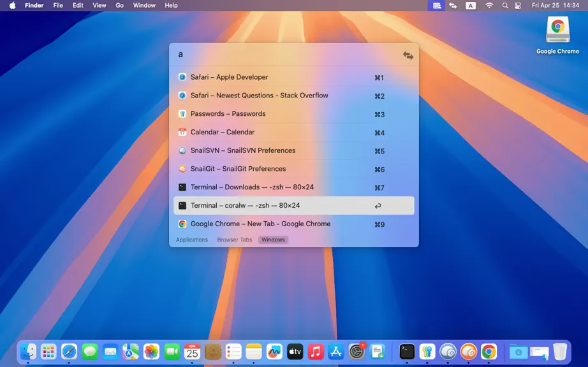Open Messages from the Dock
This screenshot has width=588, height=367.
pyautogui.click(x=90, y=352)
